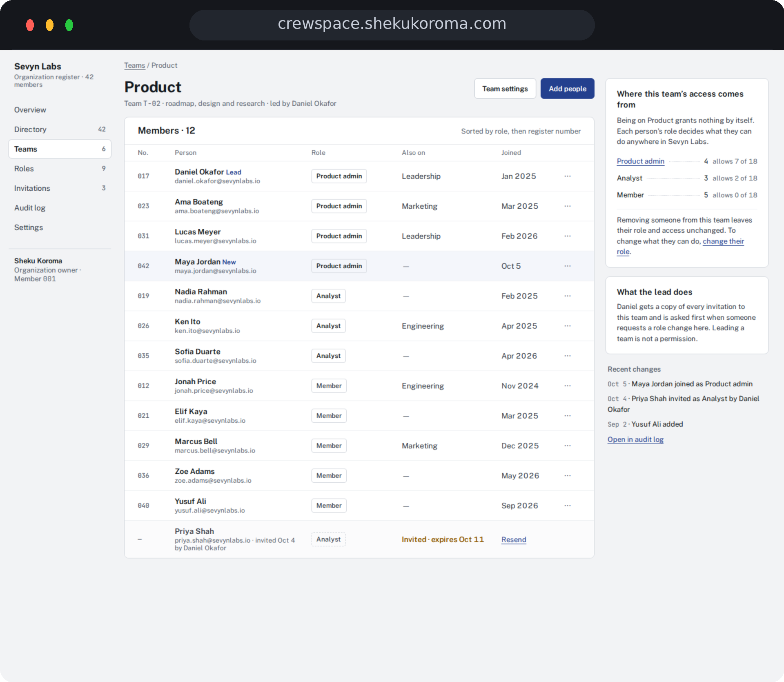This screenshot has width=784, height=682.
Task: Follow the Teams breadcrumb link
Action: point(134,65)
